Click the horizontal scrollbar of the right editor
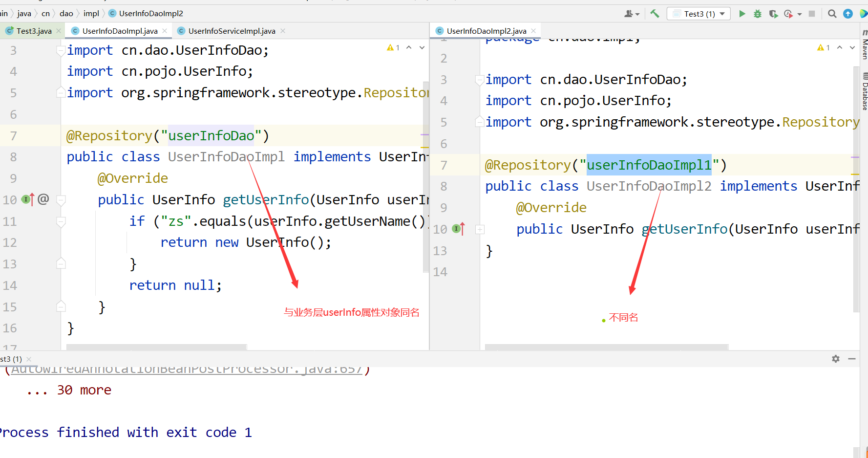Image resolution: width=868 pixels, height=458 pixels. (x=607, y=347)
